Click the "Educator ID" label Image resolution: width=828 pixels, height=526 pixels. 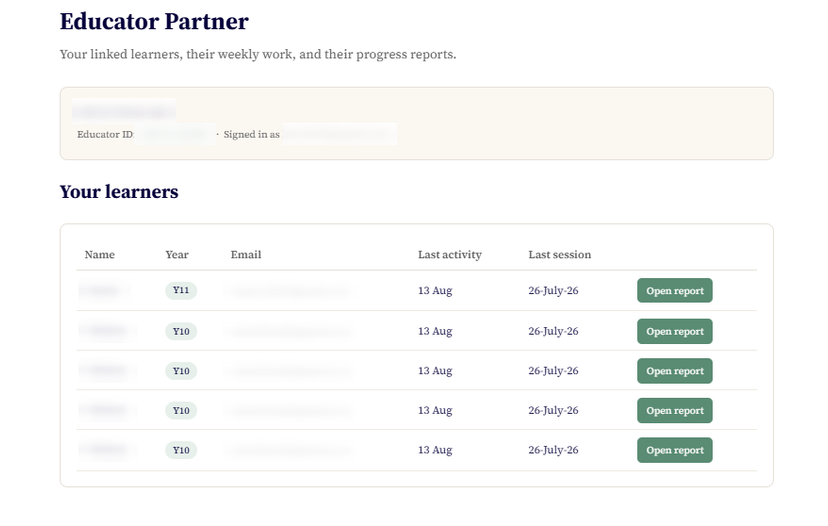coord(105,134)
